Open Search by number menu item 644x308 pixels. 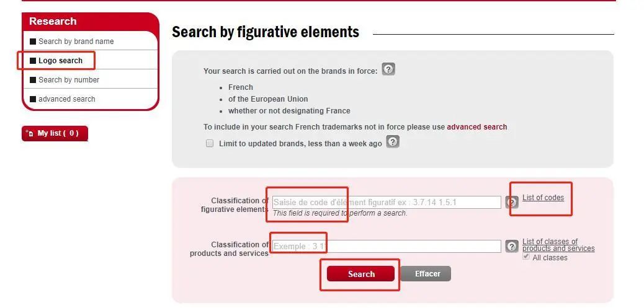pyautogui.click(x=69, y=80)
